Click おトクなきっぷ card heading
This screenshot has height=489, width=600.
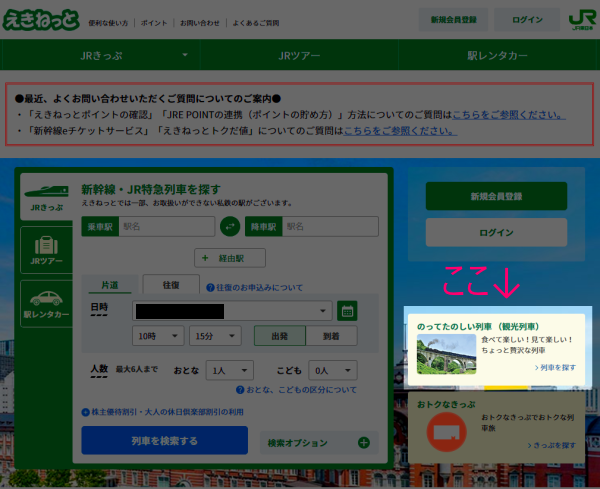446,404
